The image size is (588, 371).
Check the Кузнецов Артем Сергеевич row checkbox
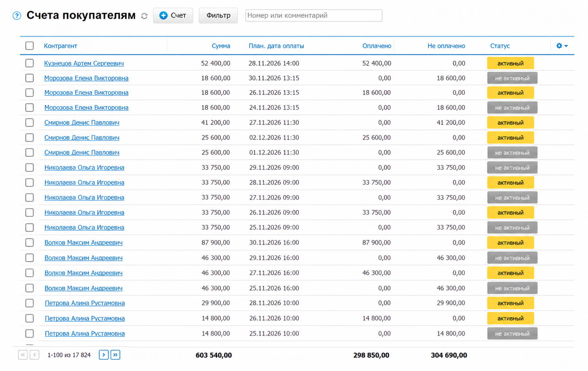29,63
